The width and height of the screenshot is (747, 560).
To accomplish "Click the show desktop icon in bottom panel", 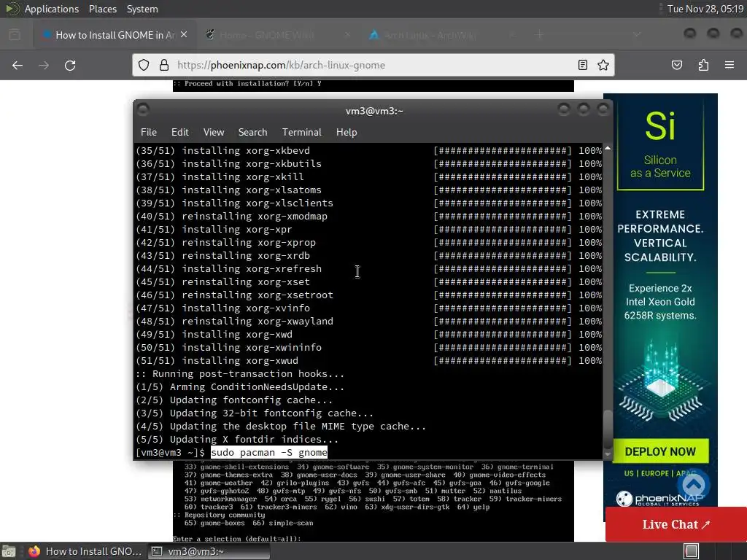I will (9, 551).
